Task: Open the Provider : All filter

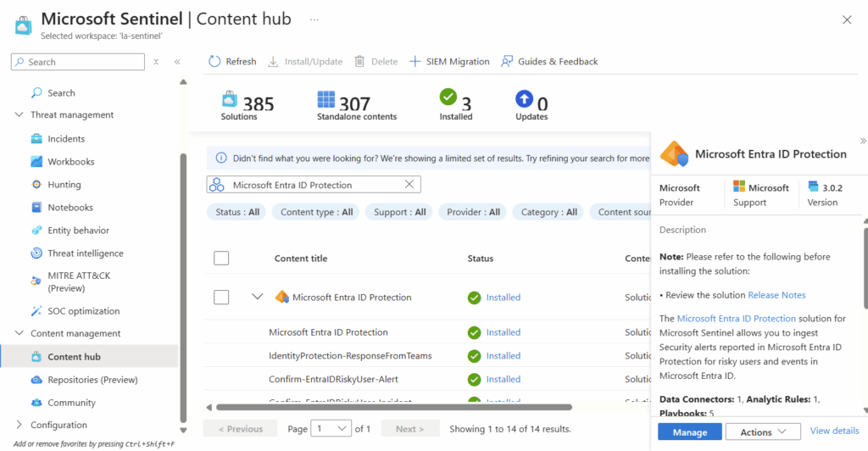Action: pyautogui.click(x=473, y=212)
